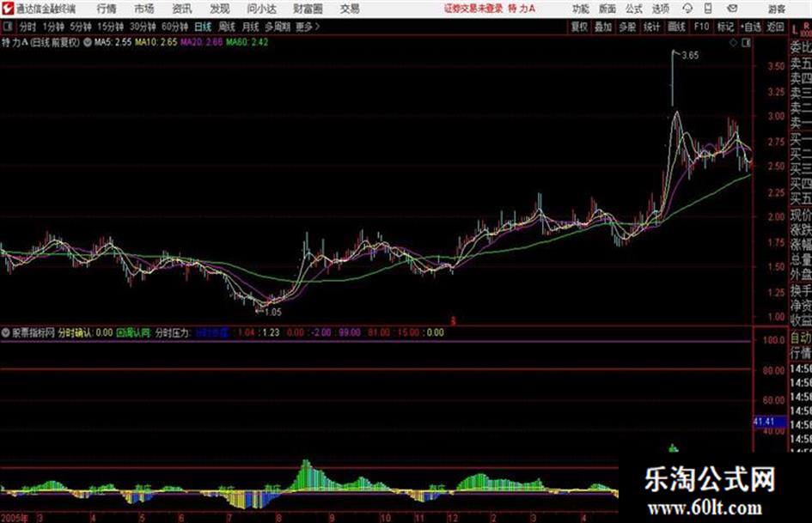The image size is (812, 523).
Task: Click the MA60: 2.42 indicator label
Action: pos(247,42)
